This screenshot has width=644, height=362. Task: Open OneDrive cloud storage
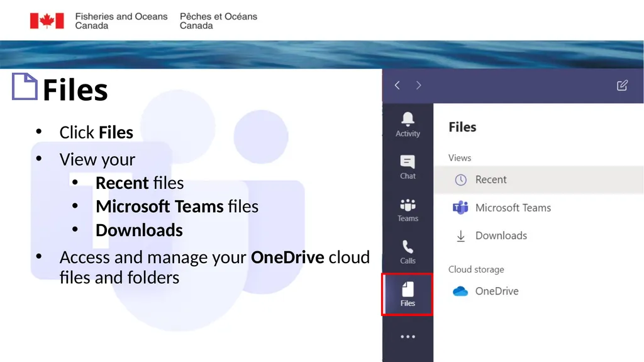pyautogui.click(x=538, y=291)
